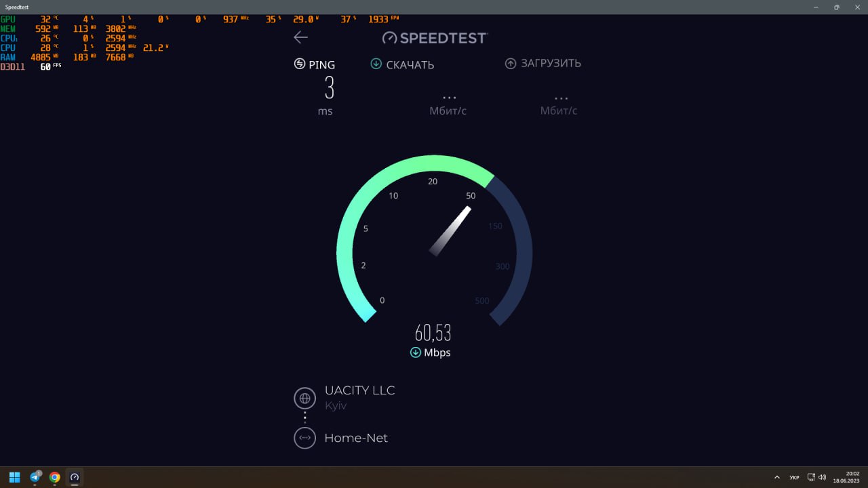
Task: Open Google Chrome from the taskbar
Action: point(55,477)
